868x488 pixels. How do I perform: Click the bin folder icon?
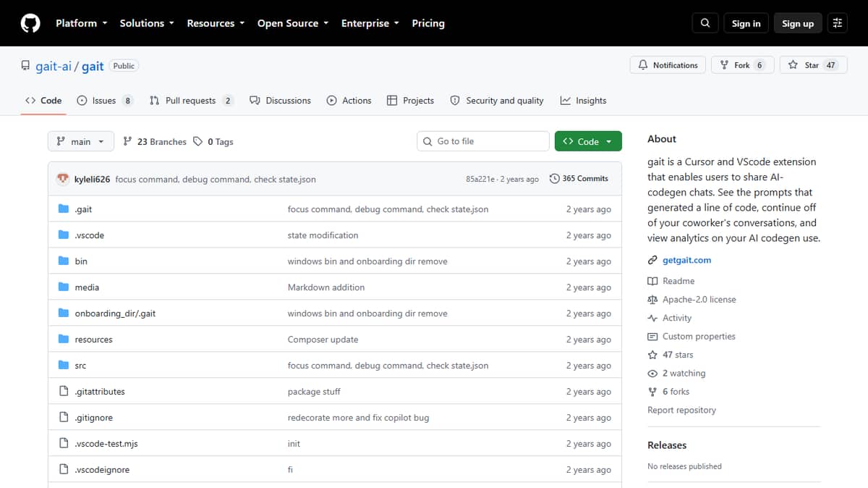(x=64, y=261)
